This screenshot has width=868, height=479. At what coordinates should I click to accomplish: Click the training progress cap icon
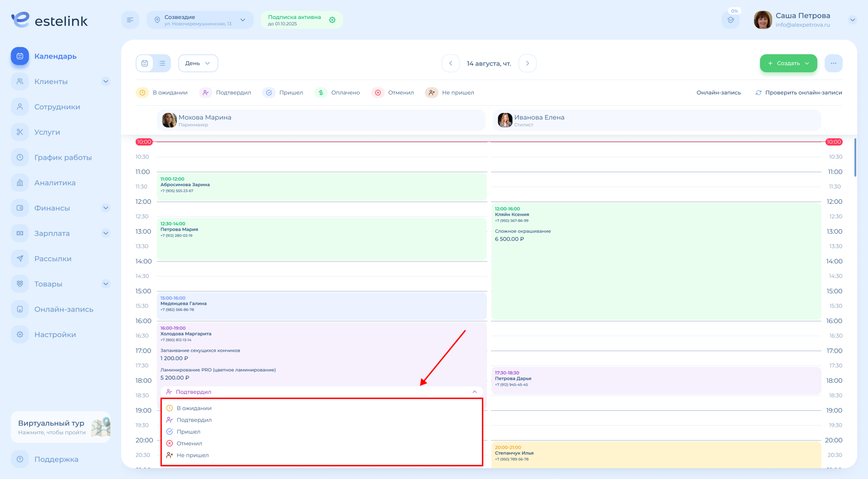tap(730, 20)
